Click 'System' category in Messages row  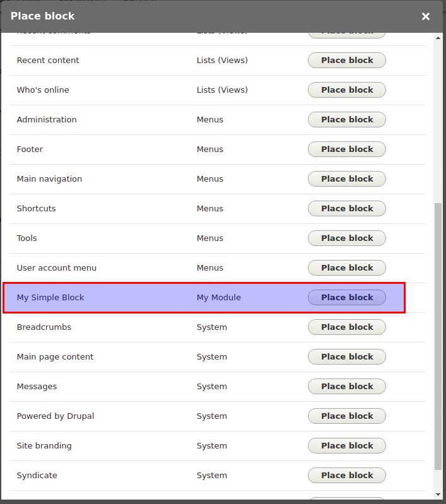[x=212, y=387]
